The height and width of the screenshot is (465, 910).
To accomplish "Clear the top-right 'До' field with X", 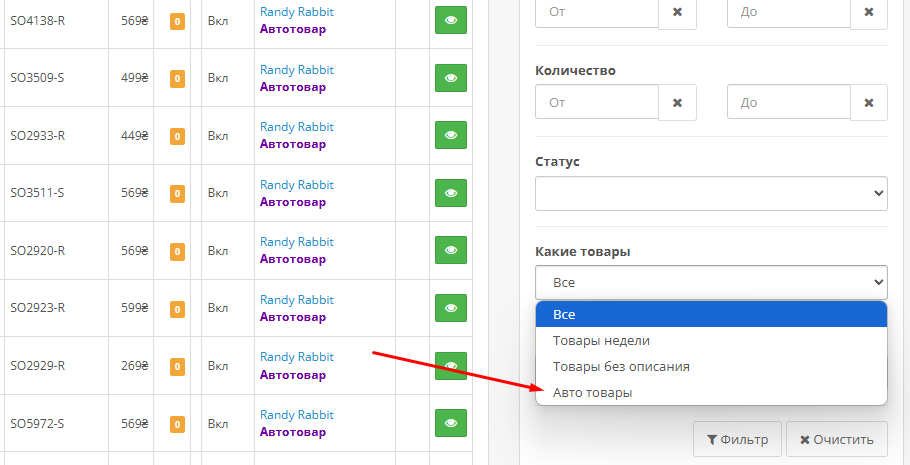I will pos(869,12).
